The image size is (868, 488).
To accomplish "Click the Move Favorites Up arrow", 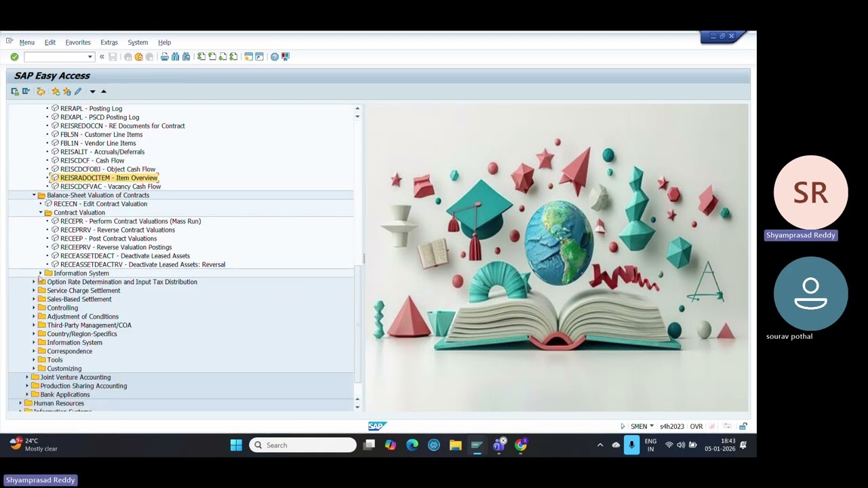I will pyautogui.click(x=104, y=91).
